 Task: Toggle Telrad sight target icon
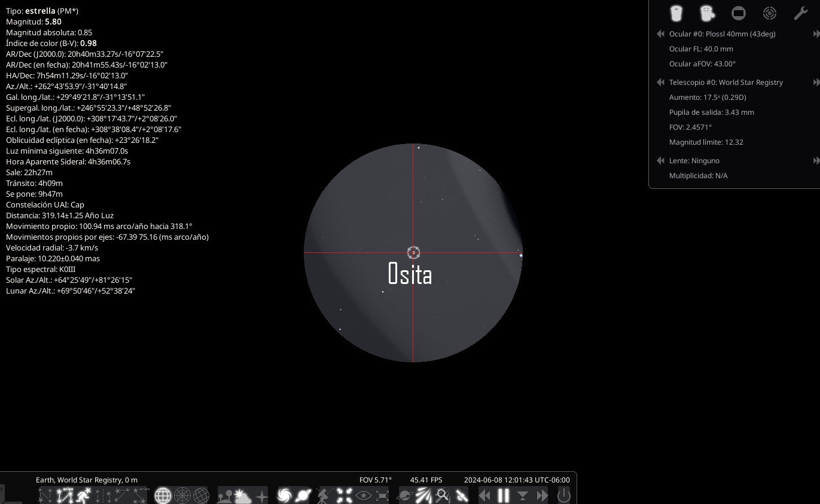770,13
